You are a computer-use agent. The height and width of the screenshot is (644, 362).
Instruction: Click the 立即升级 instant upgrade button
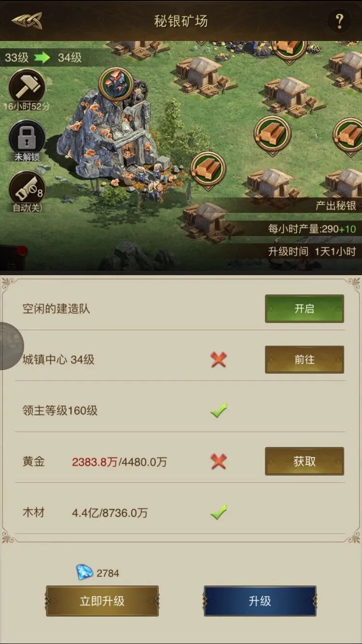[x=102, y=601]
